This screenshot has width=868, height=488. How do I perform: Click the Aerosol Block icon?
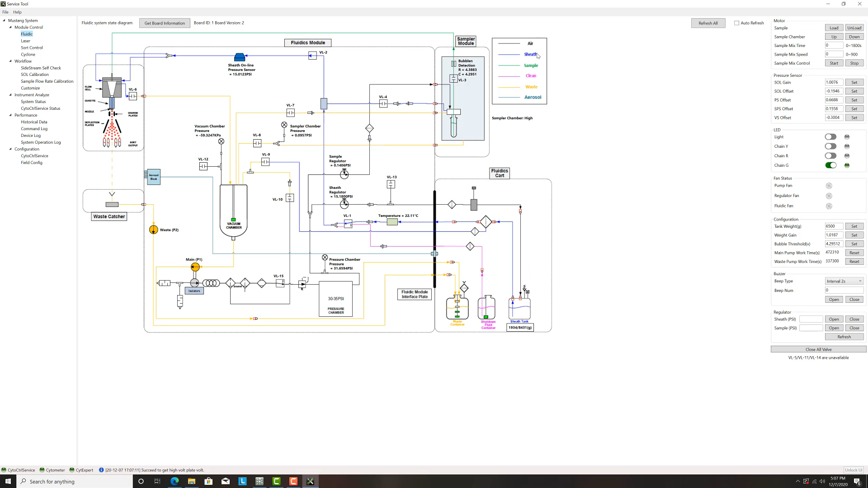pyautogui.click(x=154, y=177)
